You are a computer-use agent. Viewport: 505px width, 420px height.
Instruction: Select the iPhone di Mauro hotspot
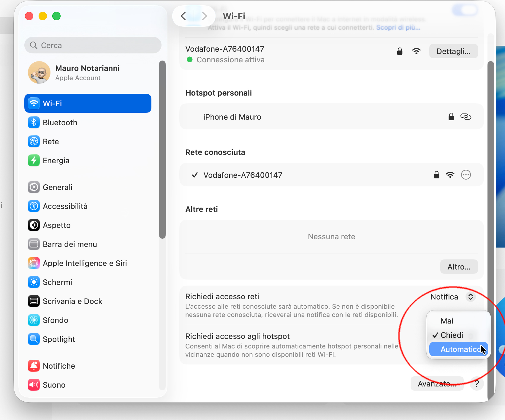coord(331,117)
